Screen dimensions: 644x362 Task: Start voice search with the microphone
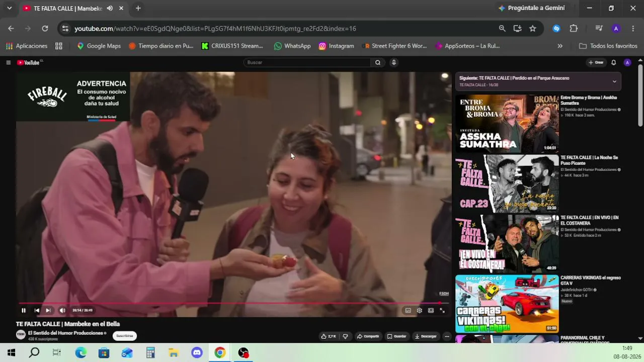tap(394, 62)
